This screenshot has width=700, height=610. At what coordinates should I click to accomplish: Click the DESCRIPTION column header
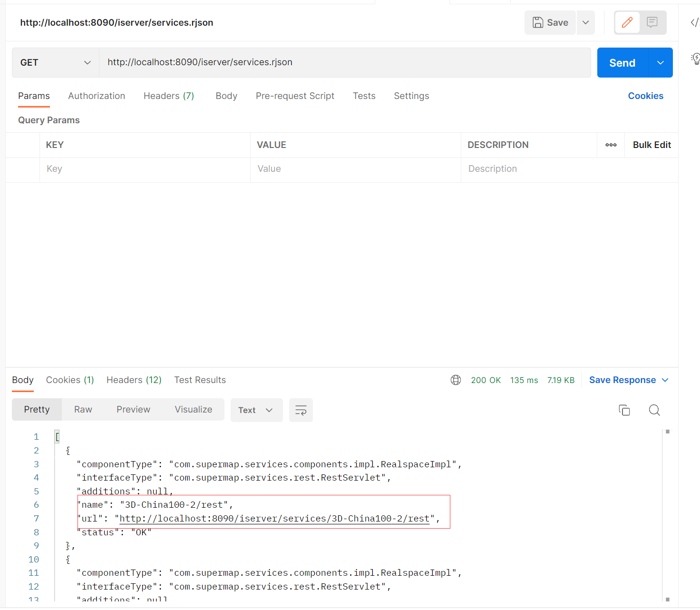[498, 145]
